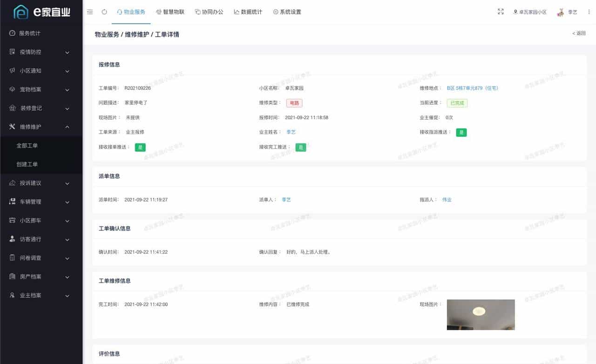Open the three-dot more menu at top right
Viewport: 596px width, 364px height.
coord(589,12)
